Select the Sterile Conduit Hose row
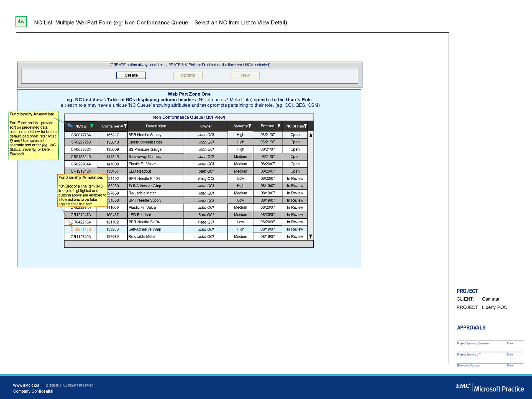 145,142
